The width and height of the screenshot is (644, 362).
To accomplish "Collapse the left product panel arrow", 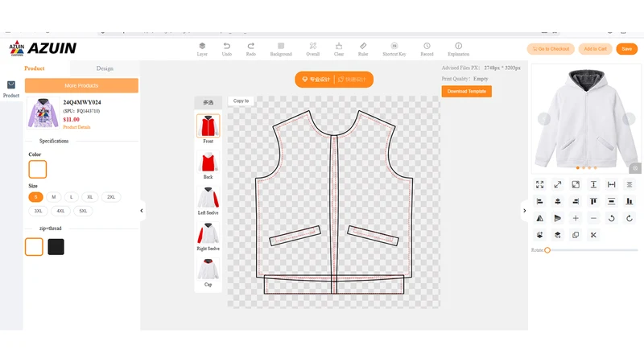I will click(142, 211).
